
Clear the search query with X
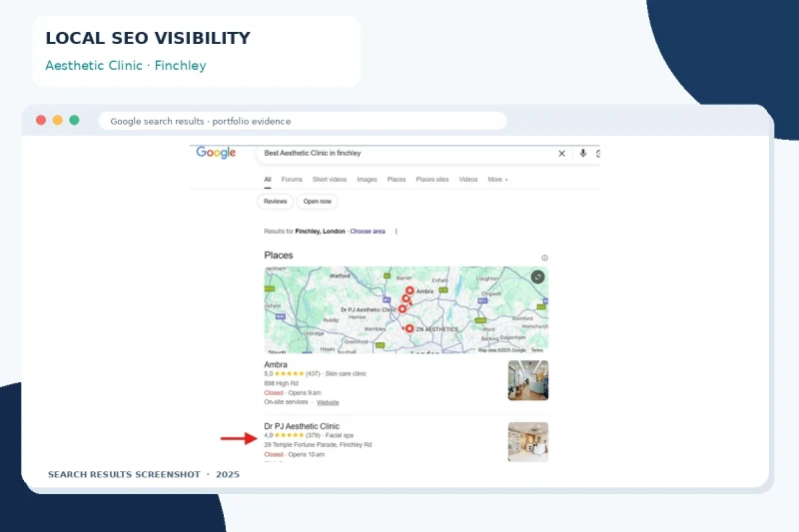click(561, 154)
